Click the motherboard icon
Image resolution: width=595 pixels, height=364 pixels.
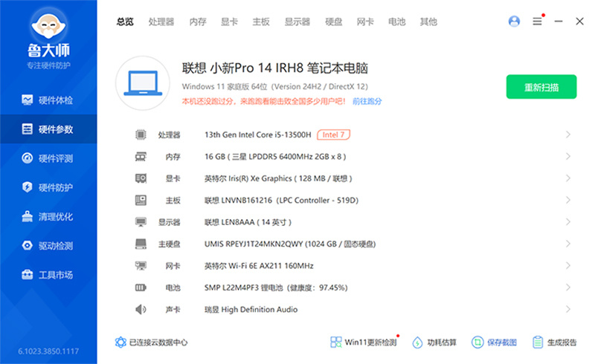point(141,201)
